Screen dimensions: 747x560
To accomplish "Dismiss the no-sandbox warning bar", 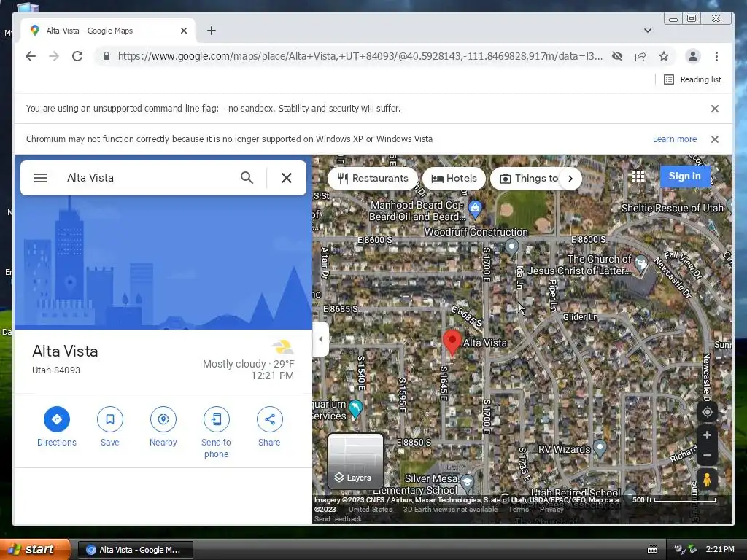I will (715, 109).
